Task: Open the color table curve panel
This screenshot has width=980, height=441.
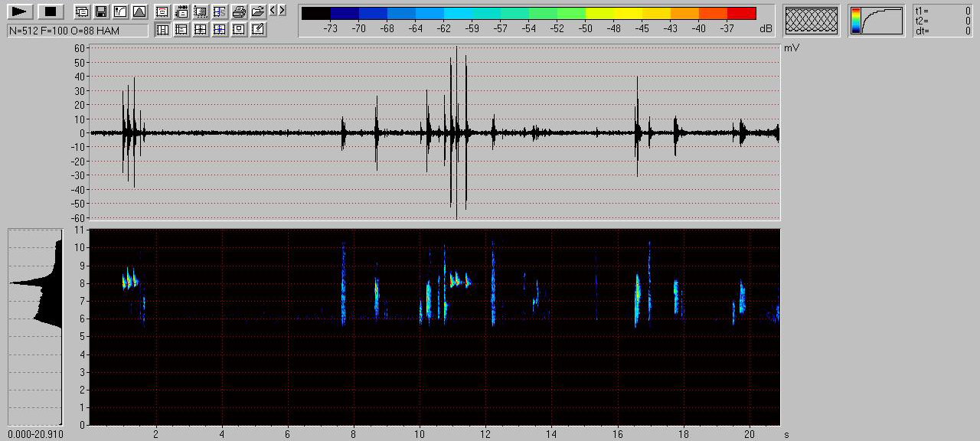Action: coord(876,21)
